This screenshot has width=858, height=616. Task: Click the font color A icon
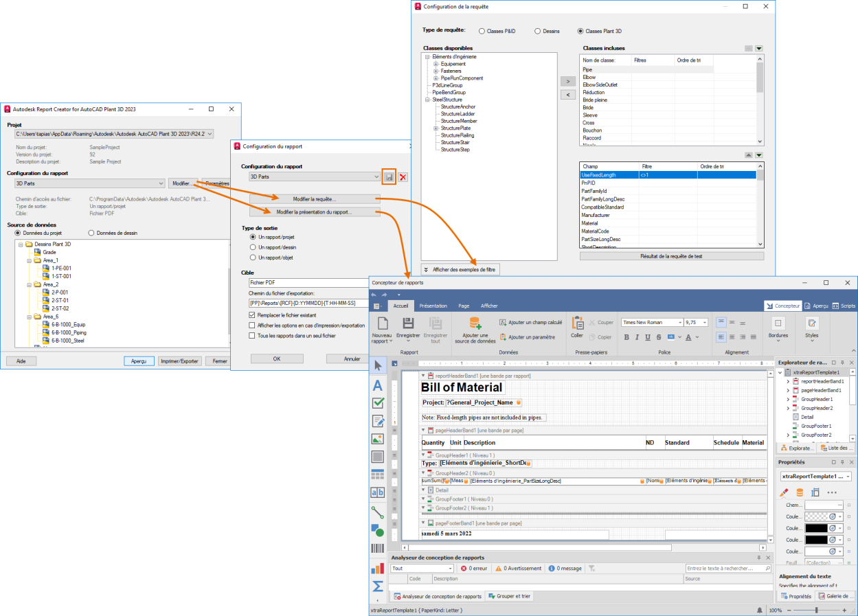click(x=688, y=337)
